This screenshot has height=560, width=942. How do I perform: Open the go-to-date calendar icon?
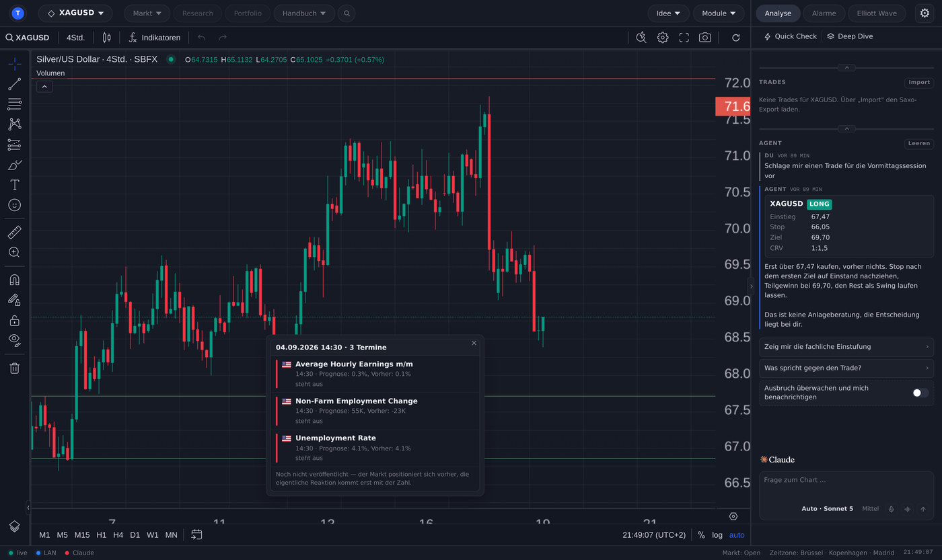click(196, 534)
